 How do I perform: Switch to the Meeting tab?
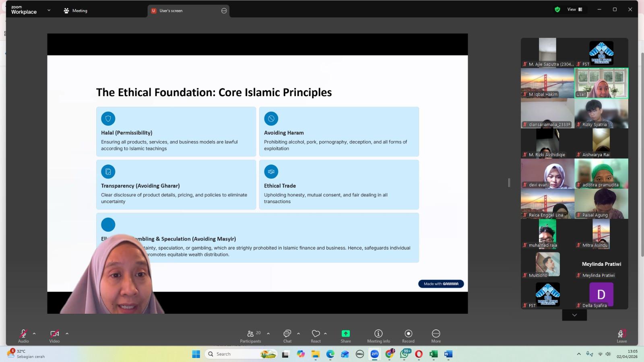click(x=76, y=11)
